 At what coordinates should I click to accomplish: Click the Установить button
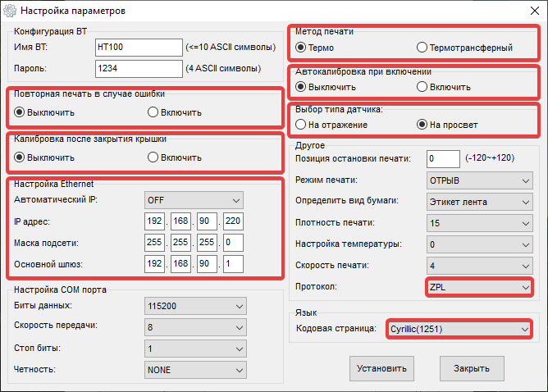[381, 368]
